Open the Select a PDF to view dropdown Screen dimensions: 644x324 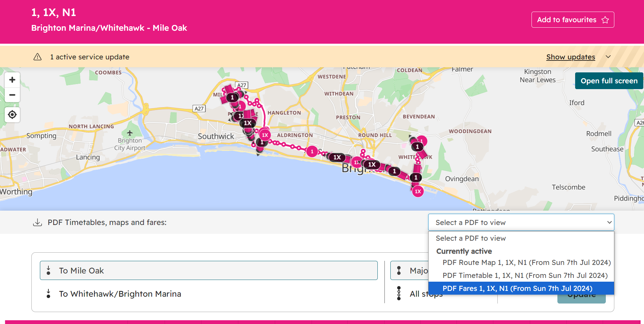(x=521, y=222)
